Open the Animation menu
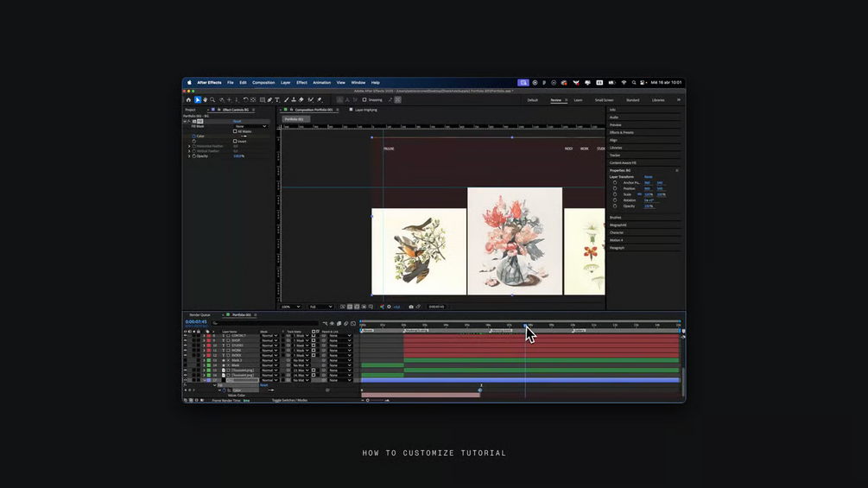The height and width of the screenshot is (488, 868). 321,82
